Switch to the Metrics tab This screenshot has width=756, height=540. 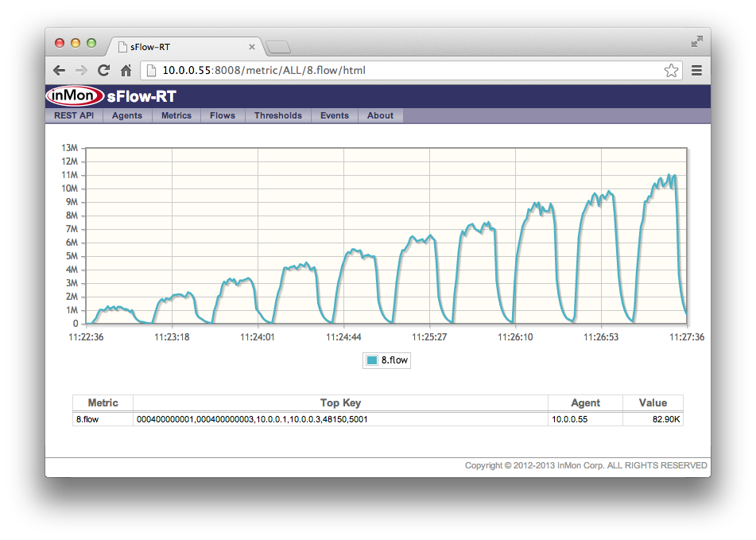[x=176, y=115]
